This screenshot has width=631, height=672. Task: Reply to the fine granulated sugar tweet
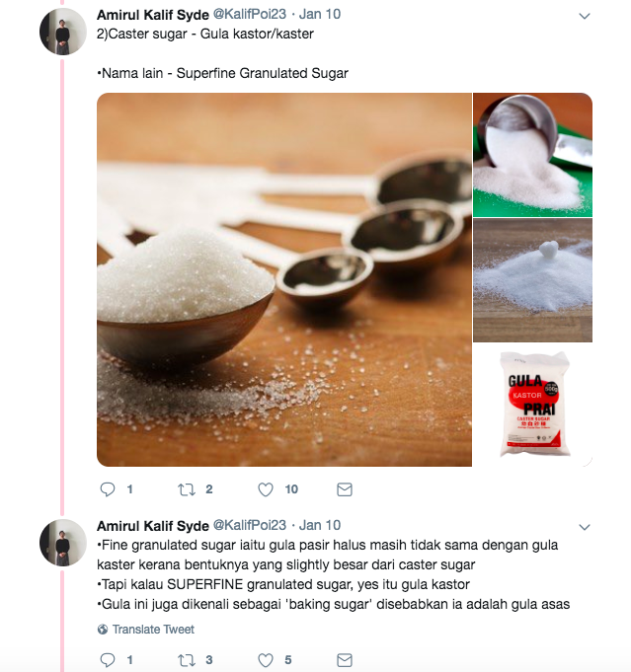(108, 660)
